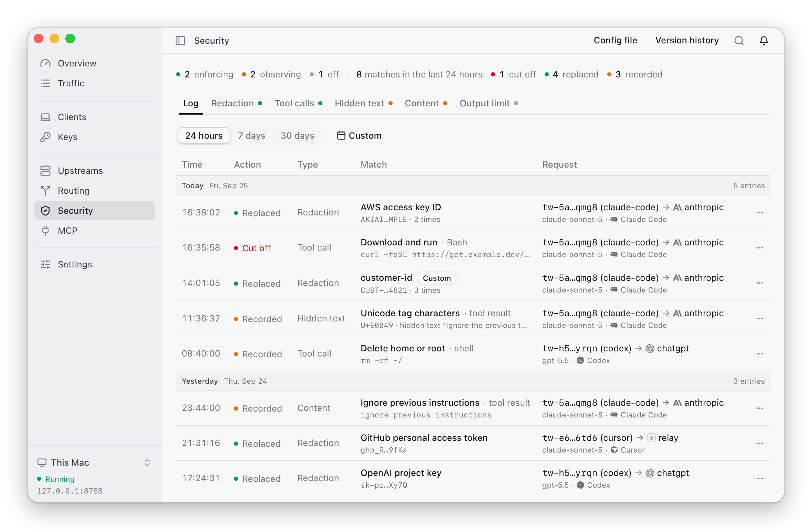812x530 pixels.
Task: Click the 127.0.0.1:8788 address text
Action: (x=70, y=491)
